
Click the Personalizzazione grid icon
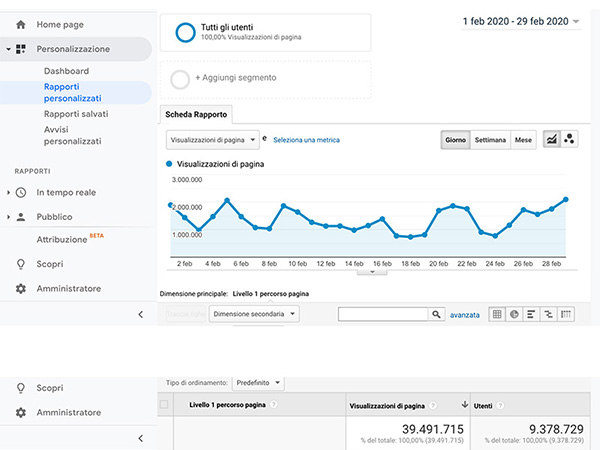click(x=21, y=49)
